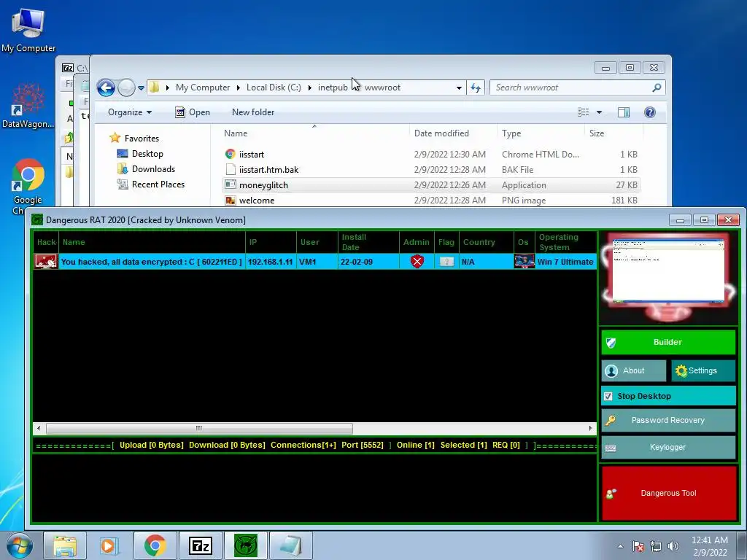
Task: Click the network tray icon
Action: pyautogui.click(x=656, y=546)
